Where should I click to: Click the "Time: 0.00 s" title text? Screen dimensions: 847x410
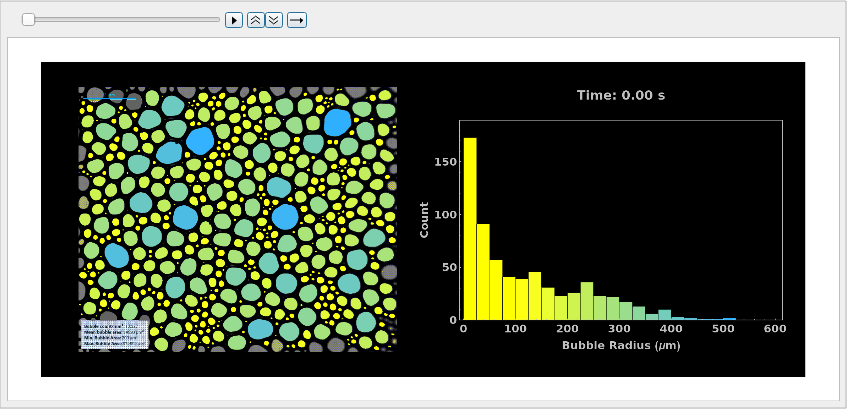(x=620, y=95)
